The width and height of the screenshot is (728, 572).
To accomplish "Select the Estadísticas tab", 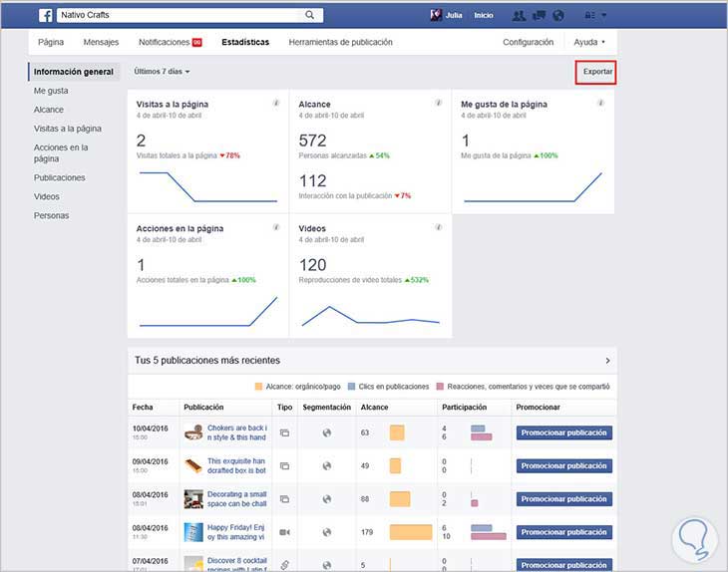I will coord(245,42).
